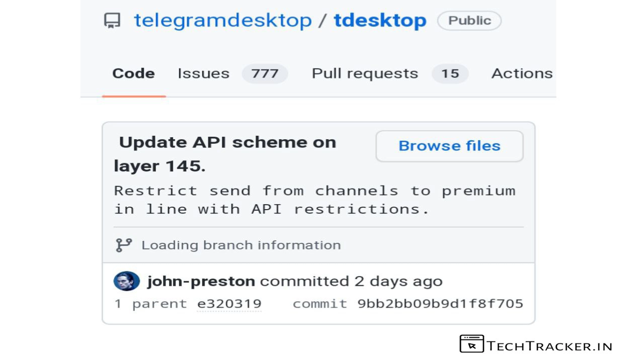This screenshot has height=362, width=644.
Task: Click the 15 pull requests counter
Action: 450,74
